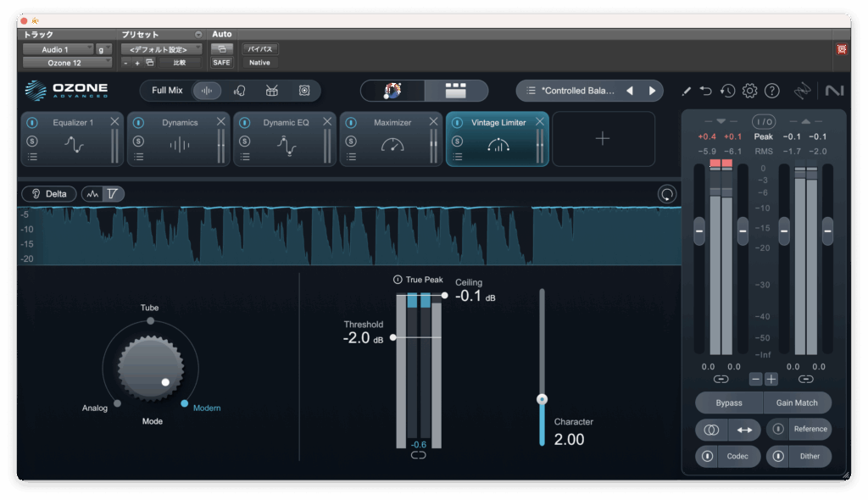
Task: Enable the Dither power toggle
Action: [778, 456]
